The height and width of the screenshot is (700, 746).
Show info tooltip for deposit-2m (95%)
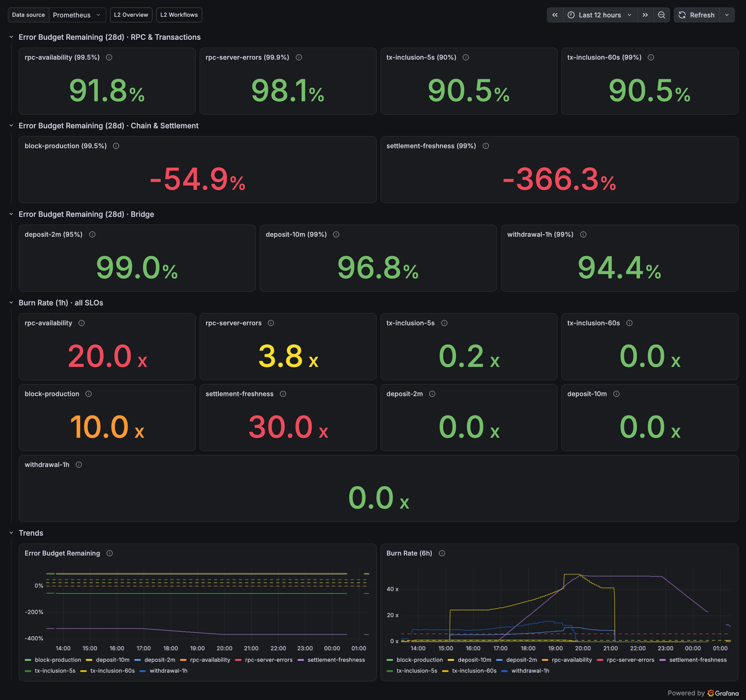coord(92,235)
